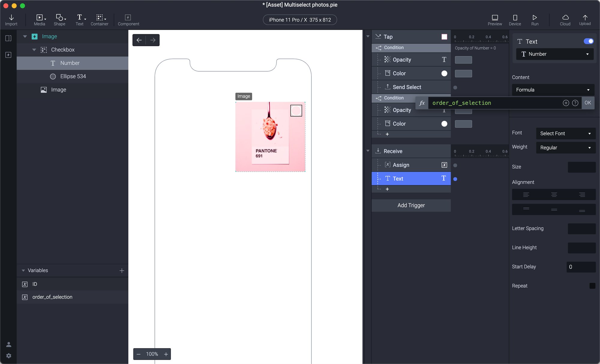The image size is (600, 364).
Task: Click the color swatch next to Color
Action: pyautogui.click(x=444, y=73)
